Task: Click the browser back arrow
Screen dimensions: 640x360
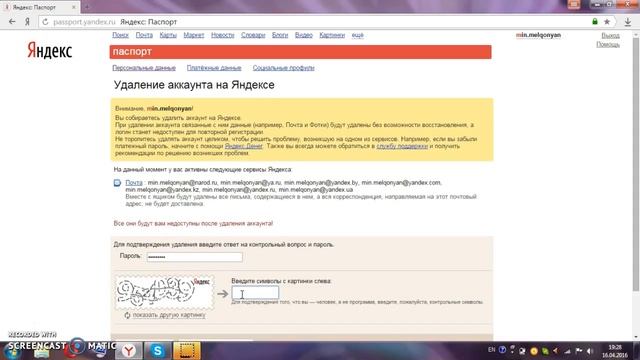Action: (x=12, y=22)
